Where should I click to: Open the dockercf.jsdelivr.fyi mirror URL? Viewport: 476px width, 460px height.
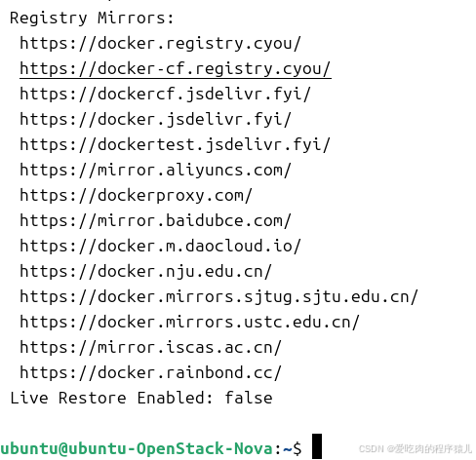pos(165,95)
